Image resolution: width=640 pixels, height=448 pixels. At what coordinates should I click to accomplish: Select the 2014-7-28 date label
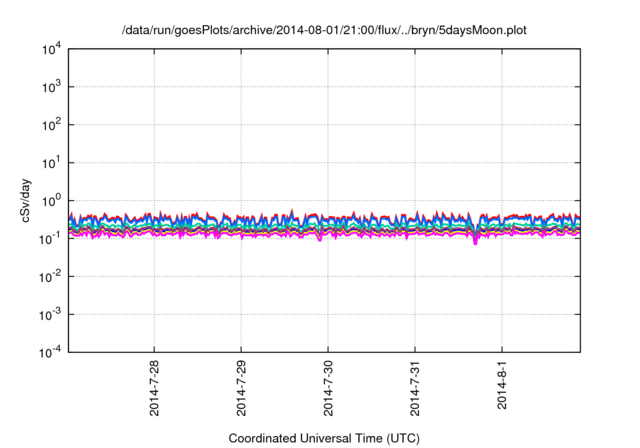pos(154,388)
